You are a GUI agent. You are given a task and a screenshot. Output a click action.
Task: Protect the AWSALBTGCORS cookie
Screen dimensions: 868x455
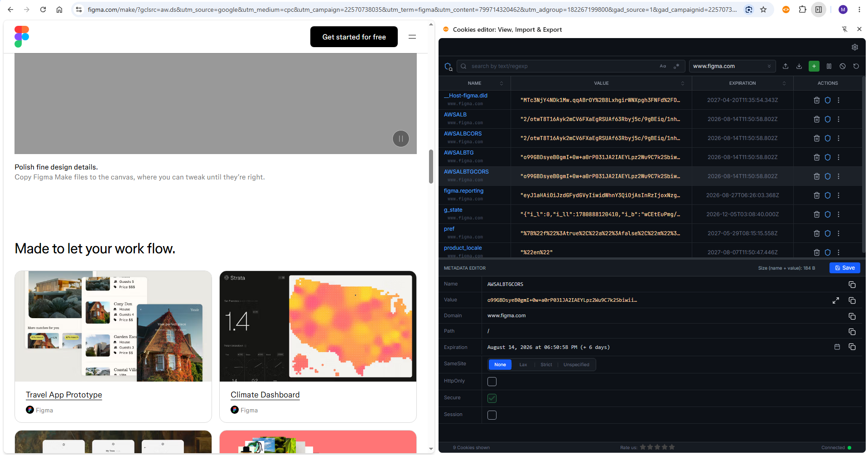coord(827,176)
